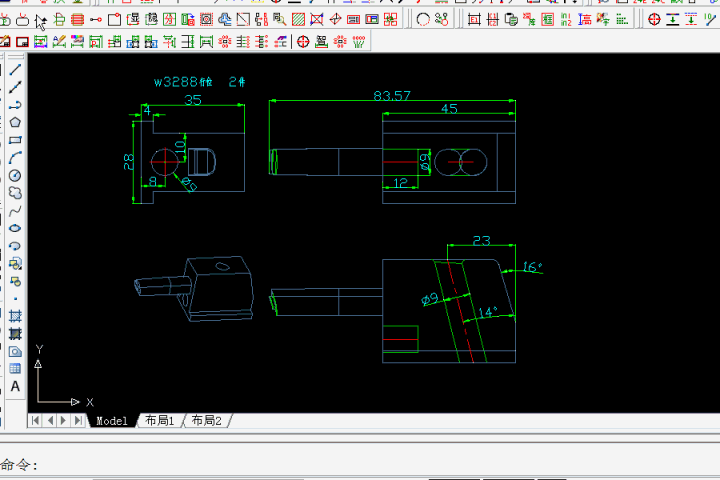Click the in1/in2 toolbar icon
This screenshot has width=720, height=480.
[566, 19]
